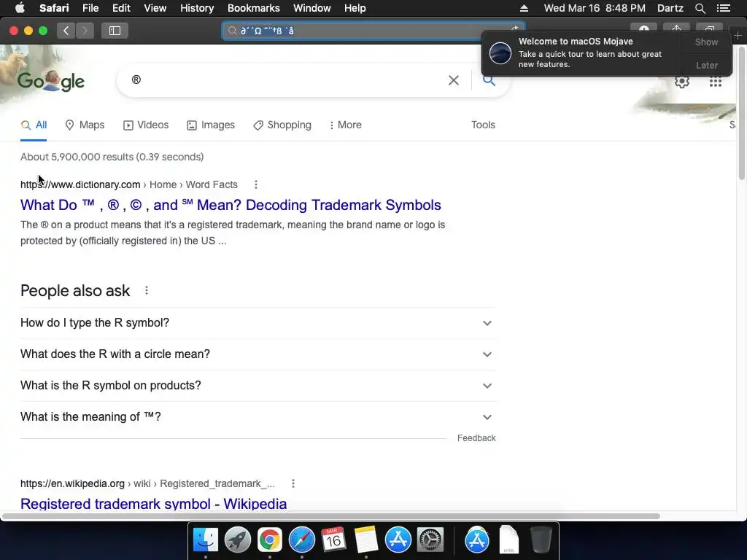The height and width of the screenshot is (560, 747).
Task: Select the Maps search tab
Action: coord(85,125)
